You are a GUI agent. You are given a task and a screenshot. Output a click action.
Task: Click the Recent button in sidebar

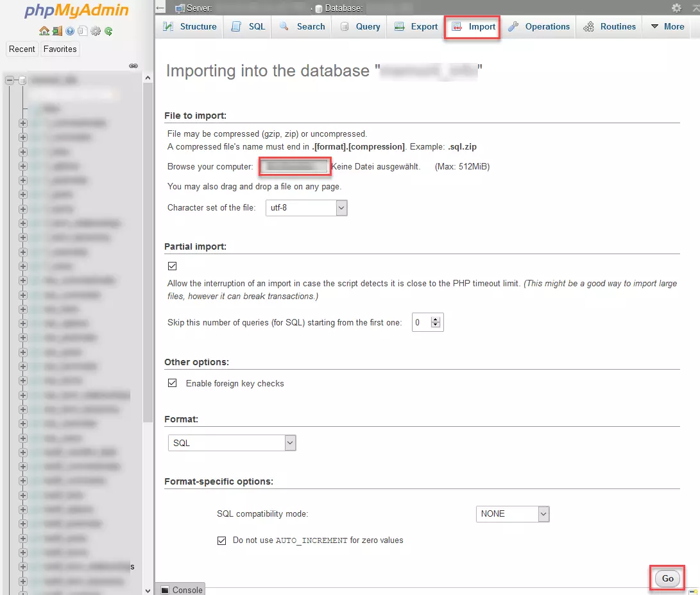(22, 49)
